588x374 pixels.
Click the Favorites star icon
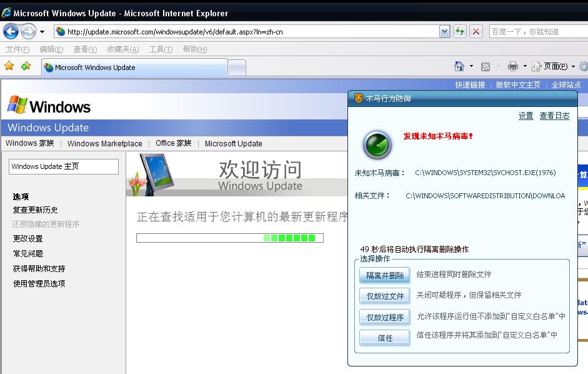point(9,66)
